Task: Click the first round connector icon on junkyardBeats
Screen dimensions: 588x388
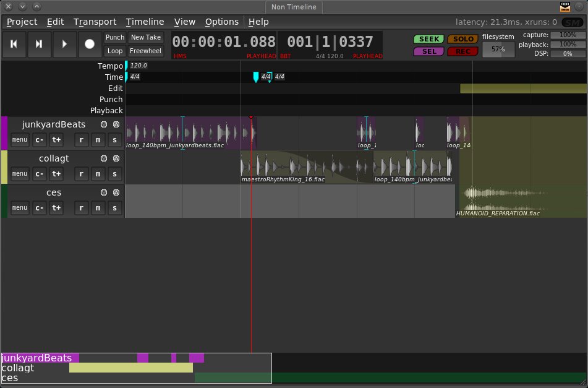Action: 104,124
